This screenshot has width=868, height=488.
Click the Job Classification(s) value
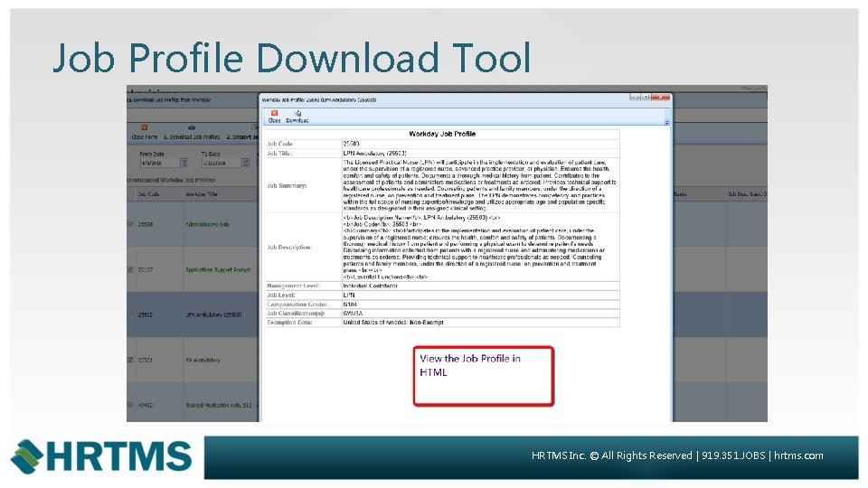click(x=352, y=314)
